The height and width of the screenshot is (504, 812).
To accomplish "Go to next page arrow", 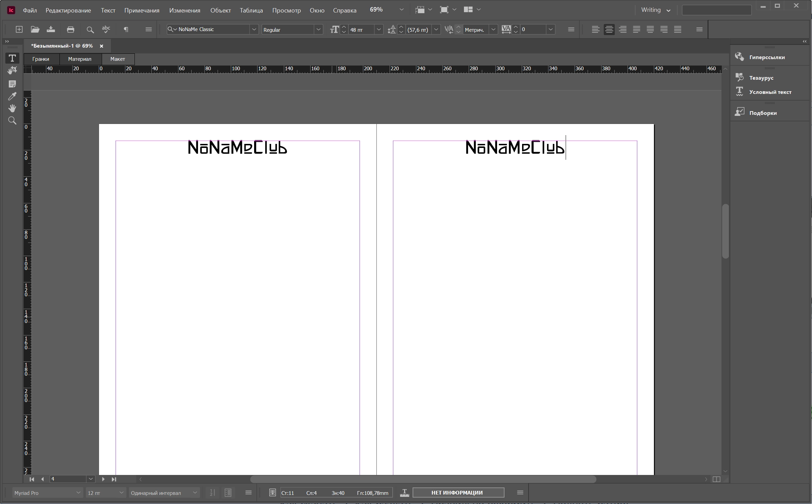I will point(103,479).
